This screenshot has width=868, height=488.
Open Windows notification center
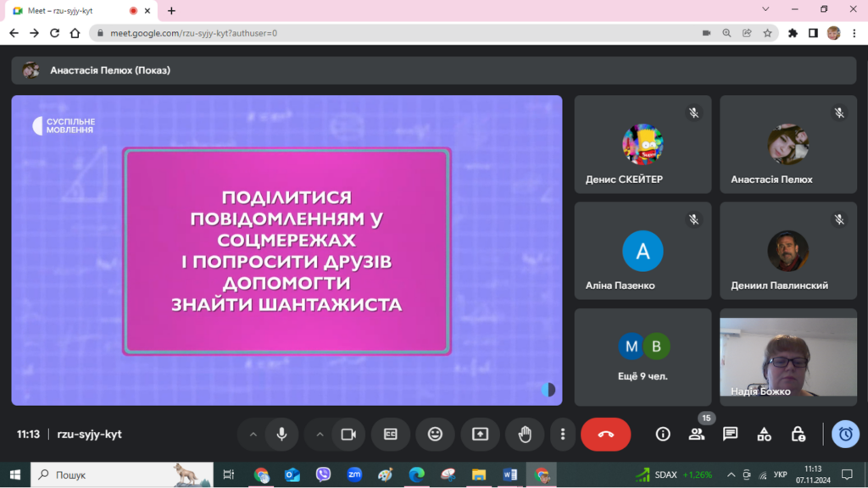847,474
